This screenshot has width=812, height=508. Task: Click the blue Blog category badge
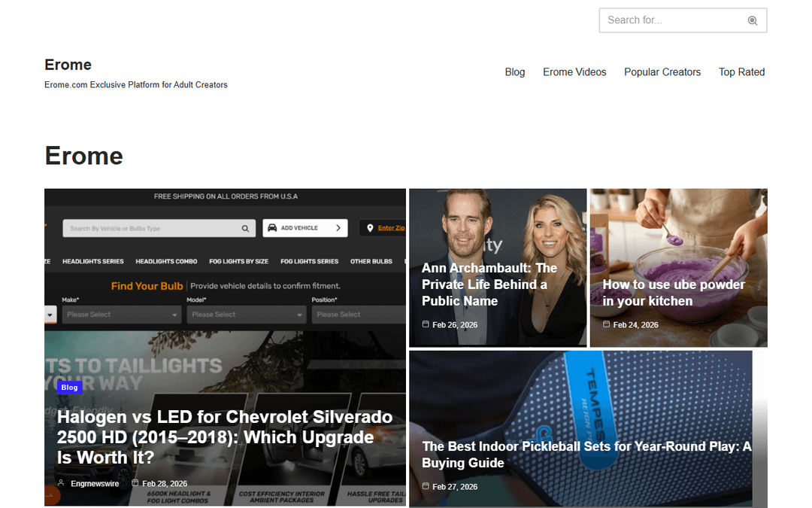pyautogui.click(x=69, y=388)
